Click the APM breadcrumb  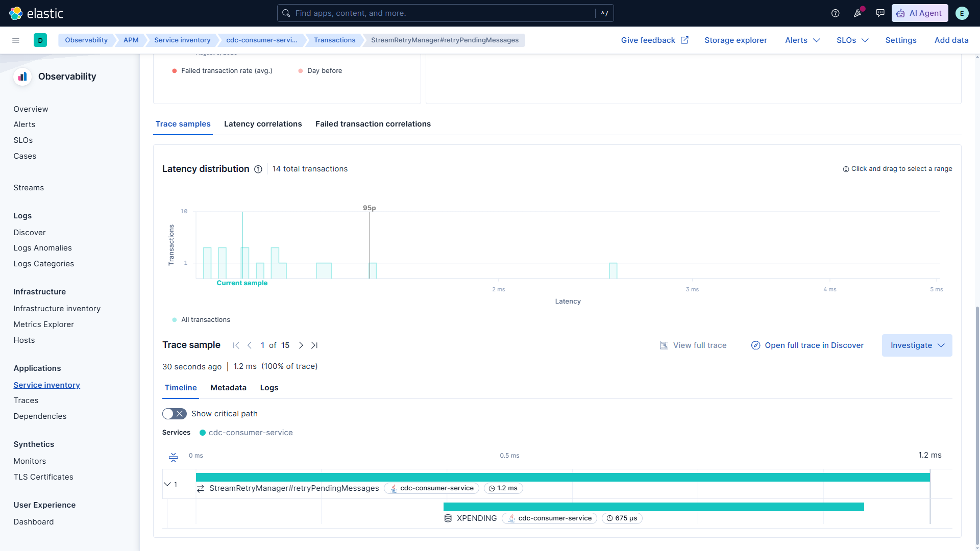(131, 40)
